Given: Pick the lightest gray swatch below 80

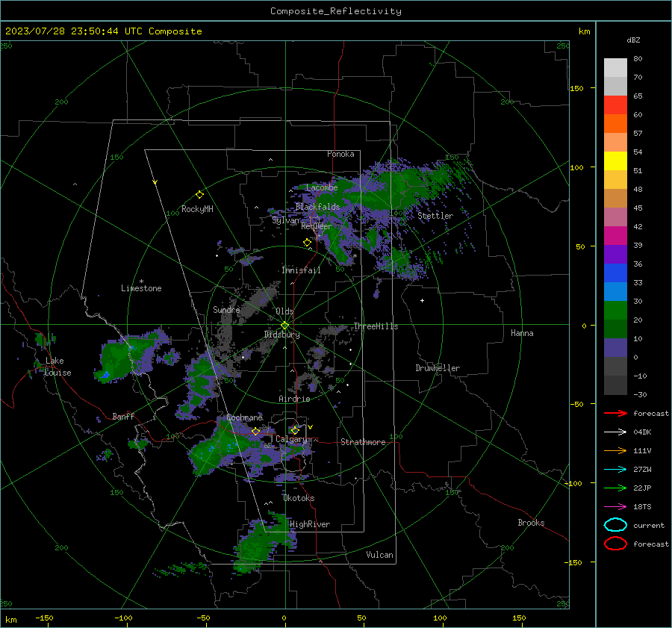Looking at the screenshot, I should (615, 67).
